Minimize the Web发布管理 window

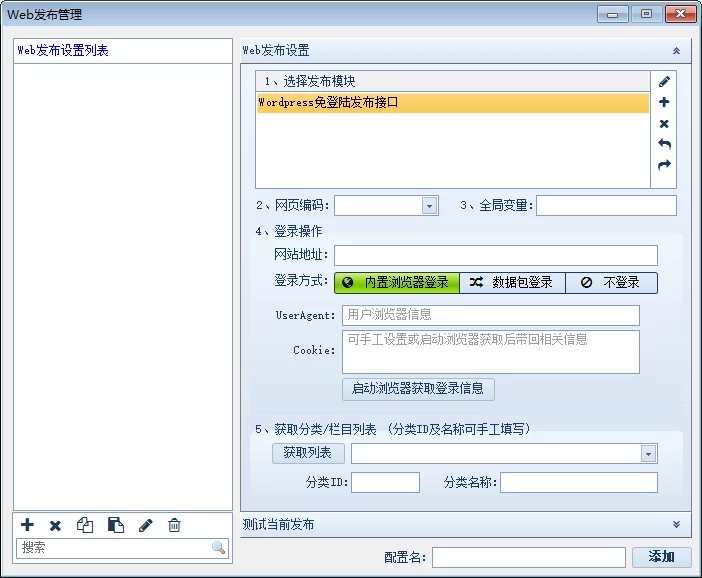click(x=612, y=14)
